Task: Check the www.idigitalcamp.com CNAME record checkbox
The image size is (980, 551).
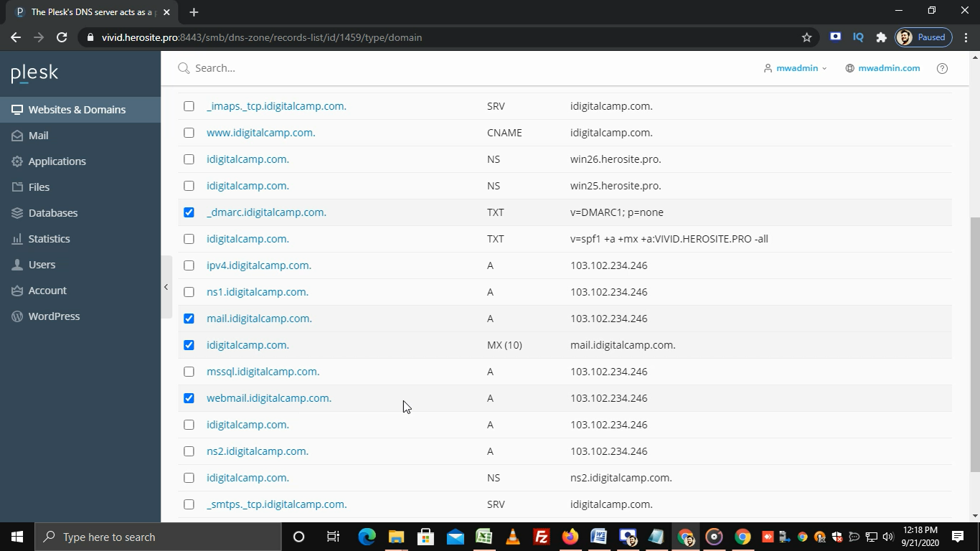Action: 189,133
